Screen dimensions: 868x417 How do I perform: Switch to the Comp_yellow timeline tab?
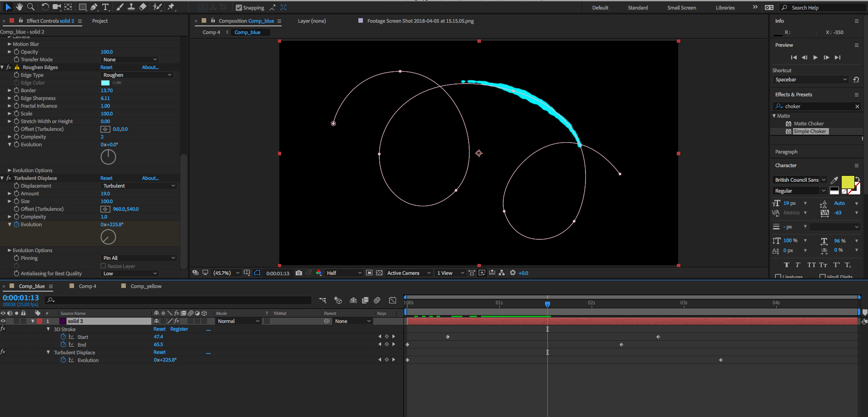pyautogui.click(x=146, y=286)
